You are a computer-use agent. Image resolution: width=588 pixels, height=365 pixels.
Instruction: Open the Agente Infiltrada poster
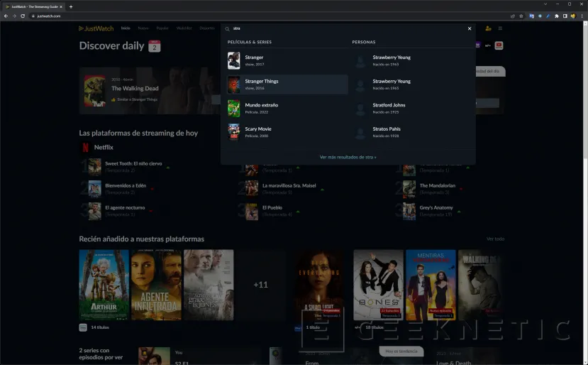point(156,284)
